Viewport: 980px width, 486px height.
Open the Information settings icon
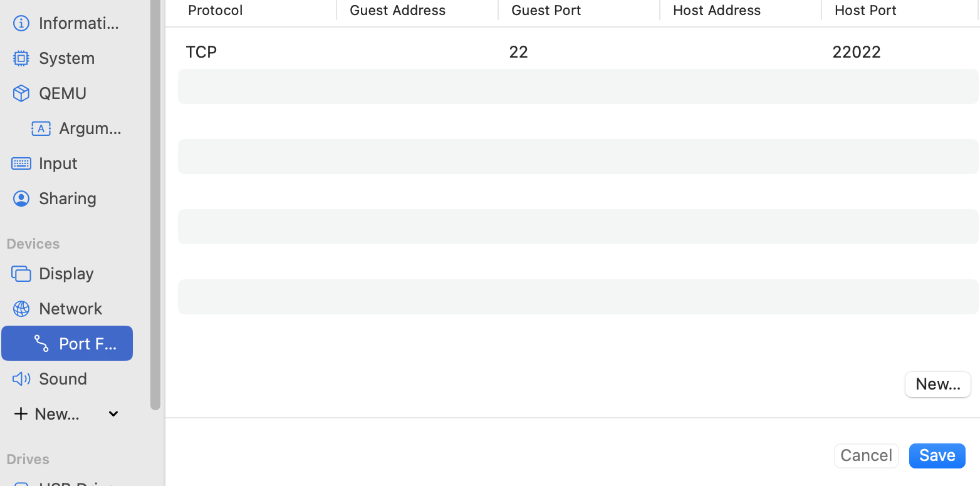tap(21, 23)
